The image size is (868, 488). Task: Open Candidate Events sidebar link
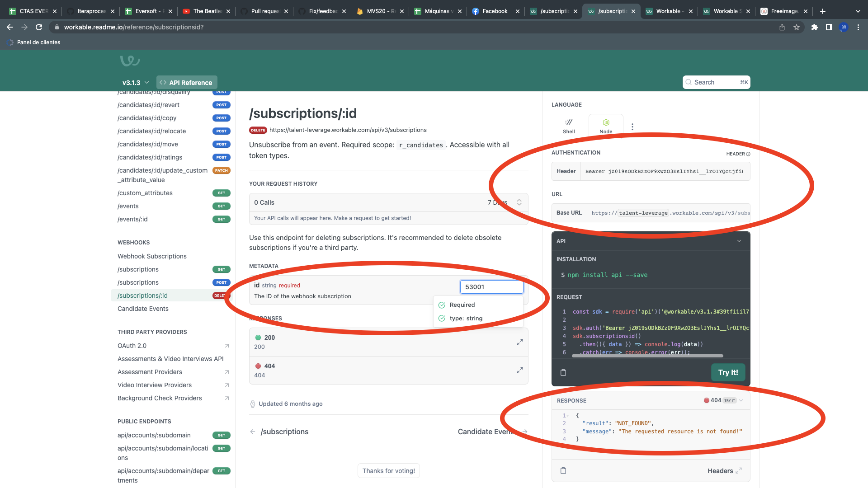143,309
